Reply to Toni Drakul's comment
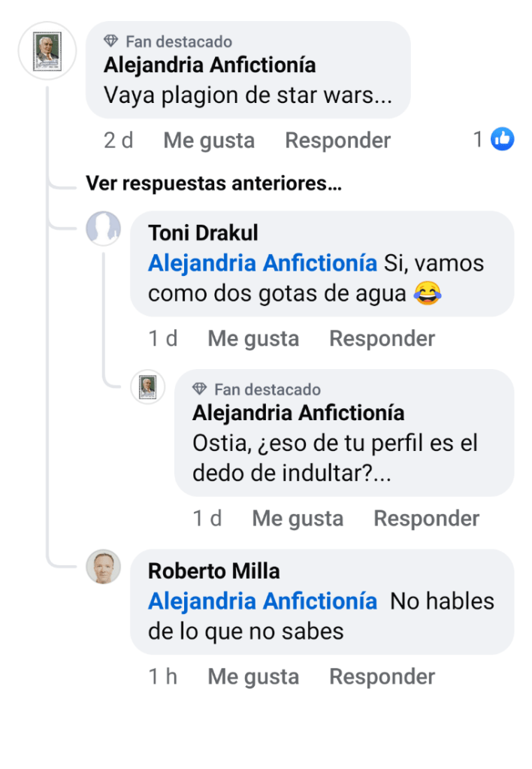 pos(382,339)
